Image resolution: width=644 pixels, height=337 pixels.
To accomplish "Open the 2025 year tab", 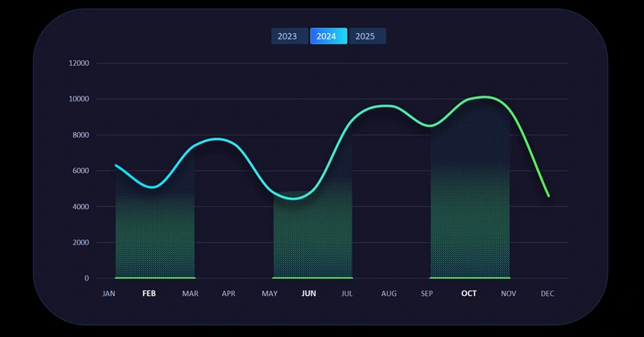I will click(365, 36).
